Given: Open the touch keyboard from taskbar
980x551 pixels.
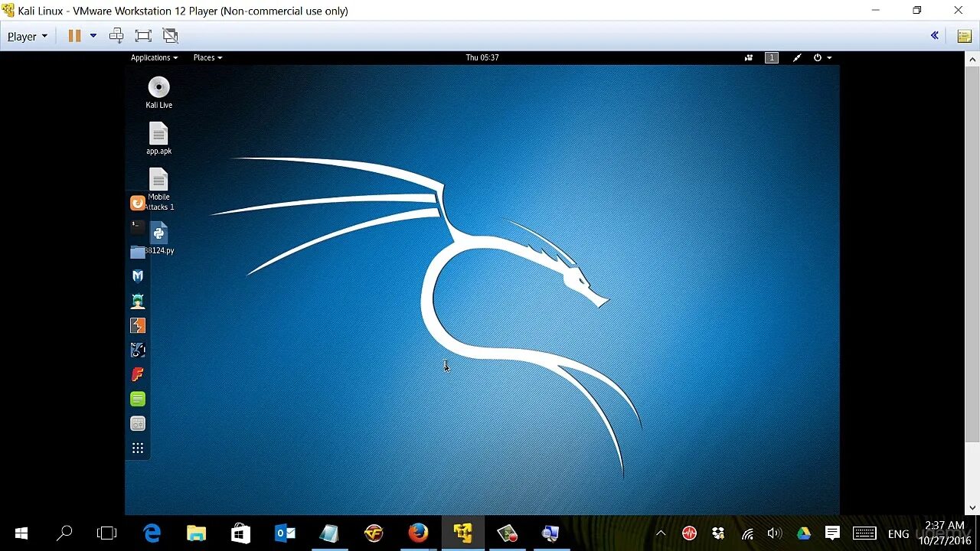Looking at the screenshot, I should [x=864, y=533].
